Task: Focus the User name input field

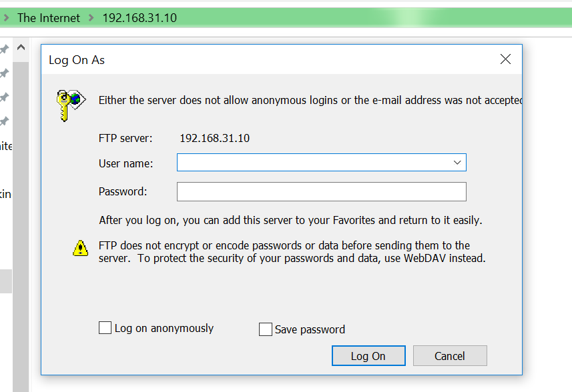Action: coord(314,163)
